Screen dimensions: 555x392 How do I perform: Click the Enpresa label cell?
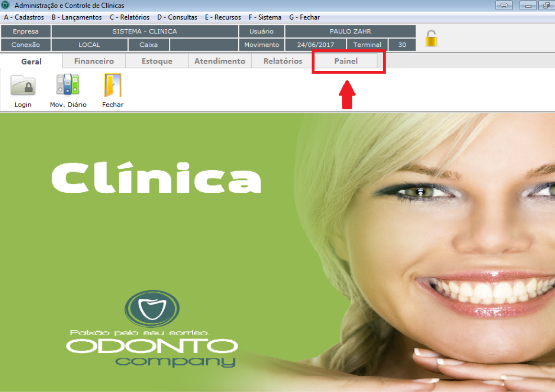point(26,31)
